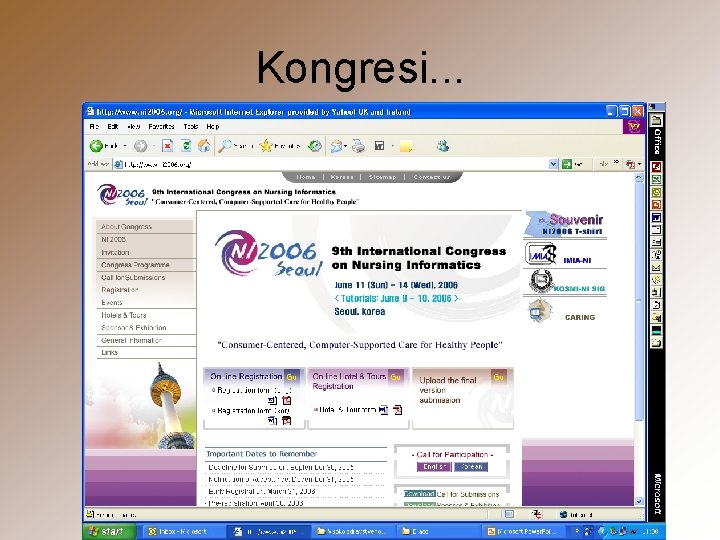720x540 pixels.
Task: Open the Tools menu
Action: click(x=191, y=126)
